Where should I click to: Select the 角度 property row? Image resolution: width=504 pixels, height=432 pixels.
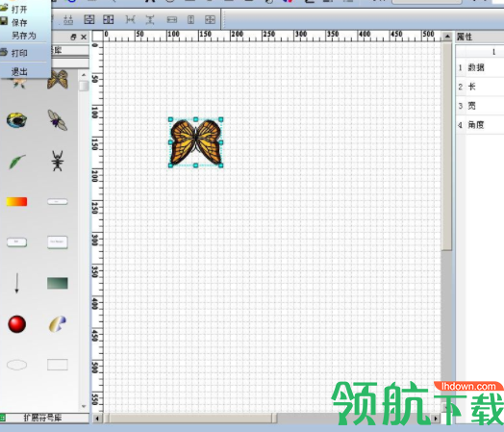click(x=480, y=125)
